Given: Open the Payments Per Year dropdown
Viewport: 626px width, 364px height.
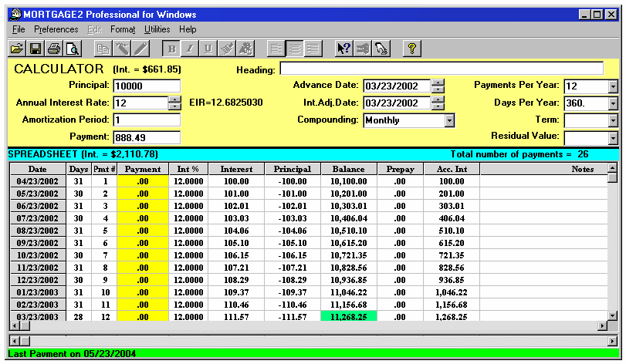Looking at the screenshot, I should click(x=613, y=86).
